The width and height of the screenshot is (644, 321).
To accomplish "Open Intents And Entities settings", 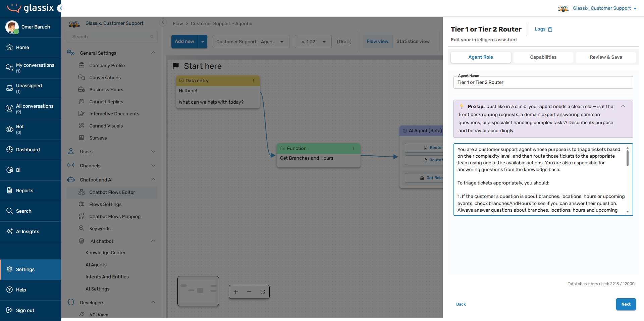I will click(x=107, y=277).
